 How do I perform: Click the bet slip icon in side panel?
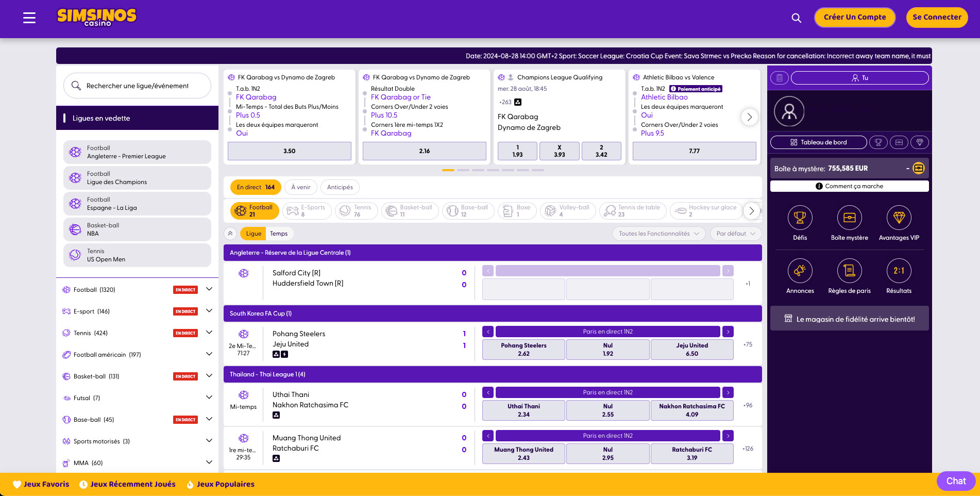(780, 78)
